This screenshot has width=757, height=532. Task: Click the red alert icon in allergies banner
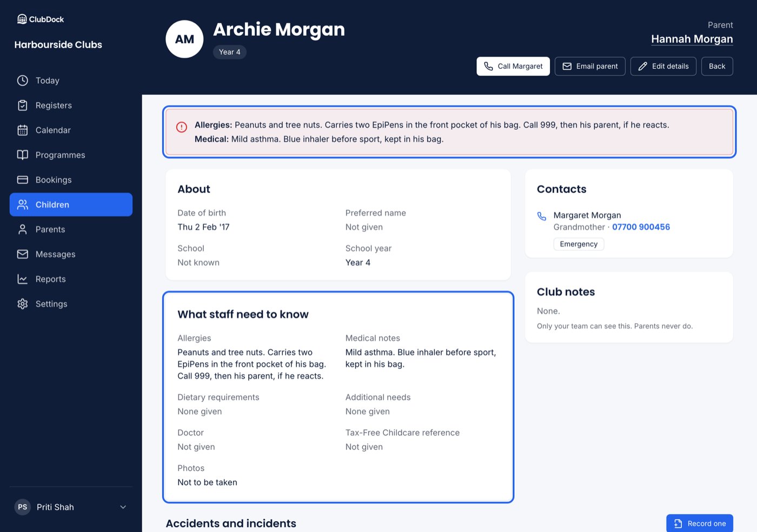[x=182, y=127]
